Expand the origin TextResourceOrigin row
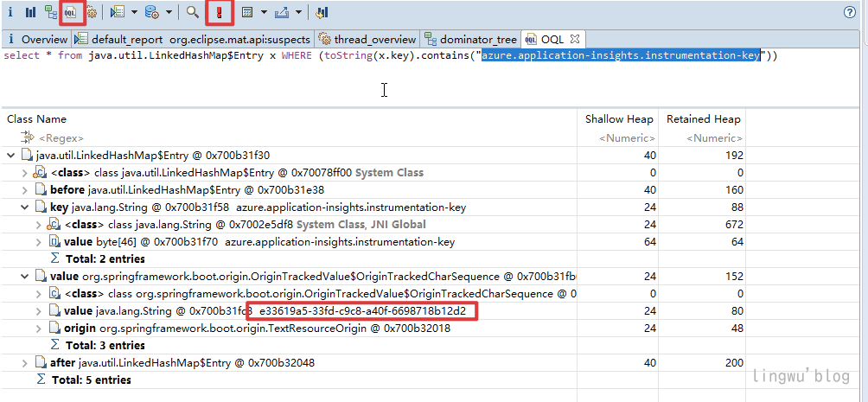The width and height of the screenshot is (868, 402). point(39,329)
